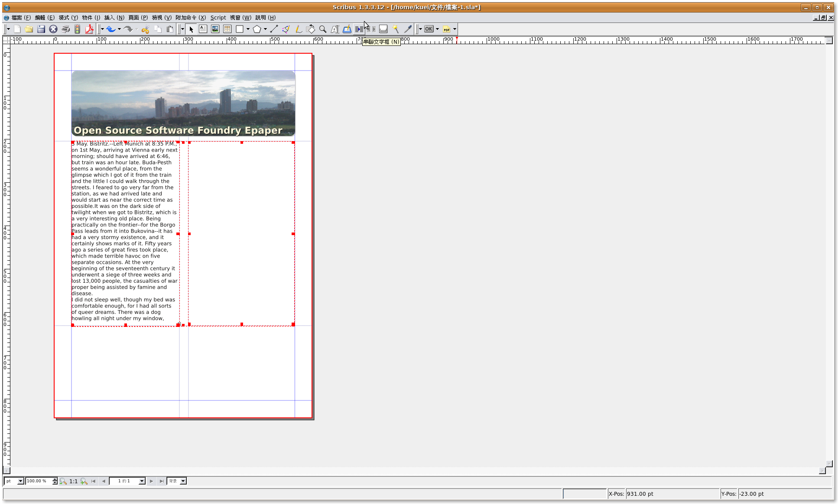
Task: Select the Link Text Frames tool
Action: coord(359,29)
